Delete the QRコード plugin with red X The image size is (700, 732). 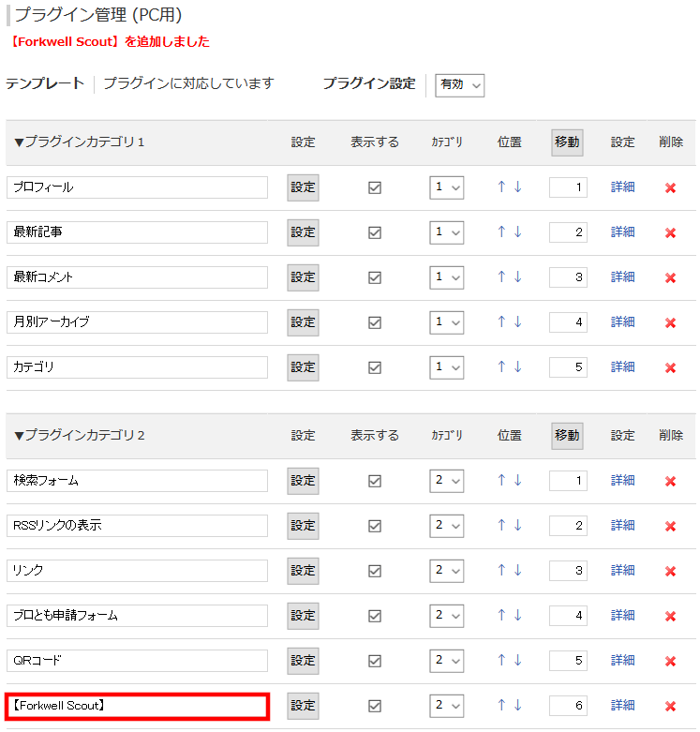click(x=670, y=661)
